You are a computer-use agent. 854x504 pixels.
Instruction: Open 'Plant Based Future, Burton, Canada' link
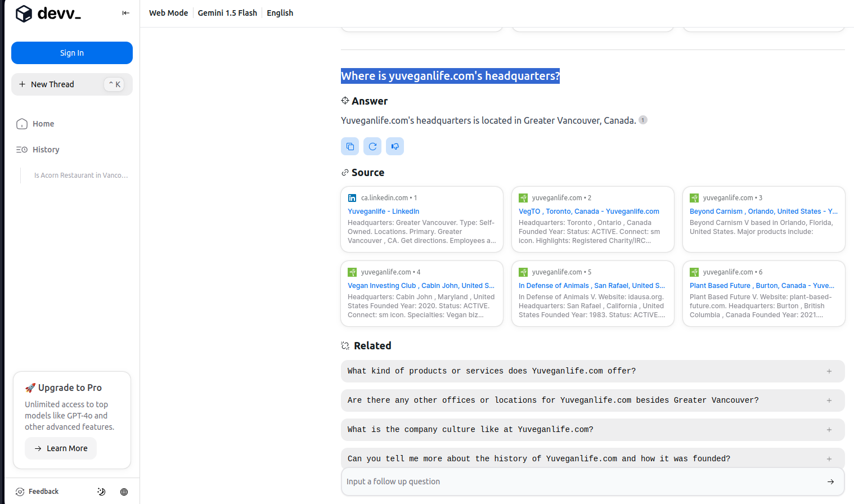pyautogui.click(x=762, y=286)
